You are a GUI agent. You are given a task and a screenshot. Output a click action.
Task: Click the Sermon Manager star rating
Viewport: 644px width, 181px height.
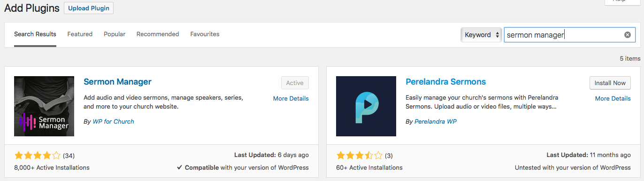(x=38, y=155)
